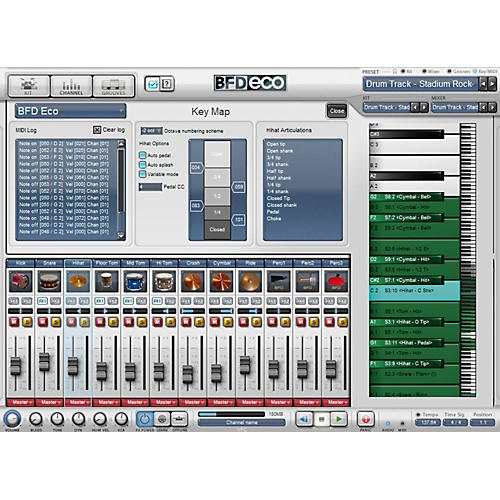Select next Mixer preset arrow
Image resolution: width=500 pixels, height=500 pixels.
(x=492, y=107)
